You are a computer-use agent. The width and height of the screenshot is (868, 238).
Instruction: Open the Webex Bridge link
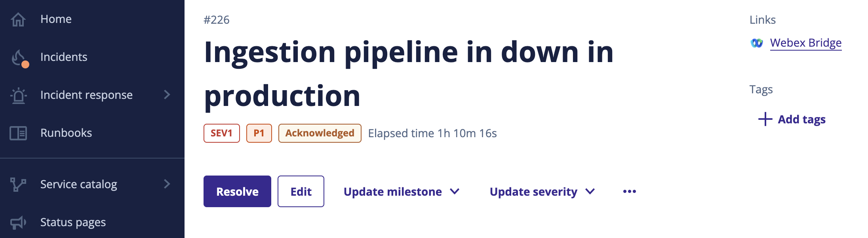(x=805, y=43)
